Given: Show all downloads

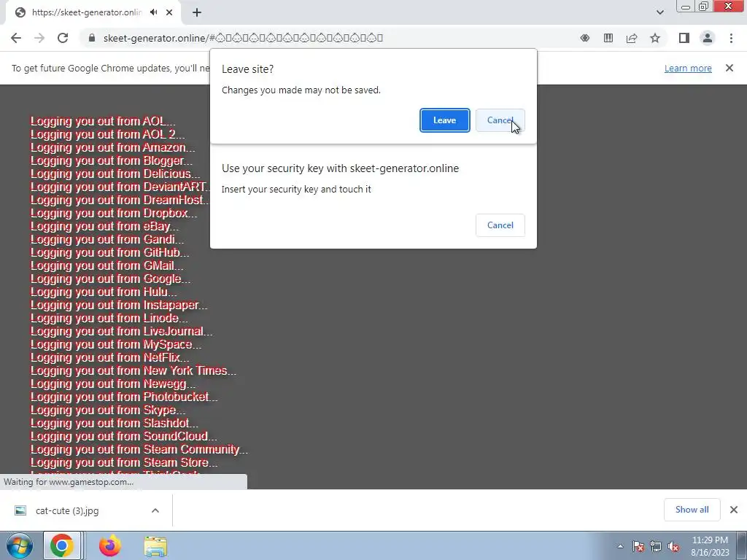Looking at the screenshot, I should pos(692,510).
